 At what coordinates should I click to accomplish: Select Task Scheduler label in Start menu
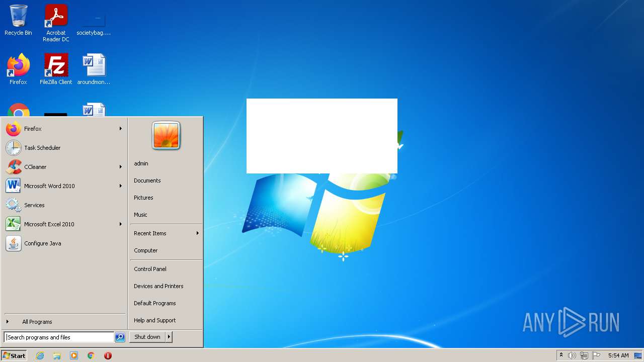(42, 148)
